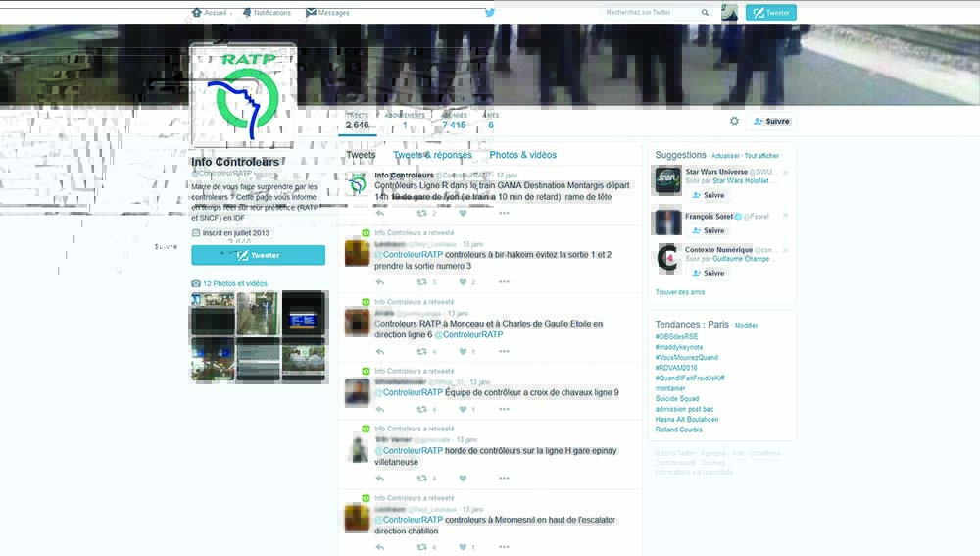Open Notifications in top bar
This screenshot has height=556, width=980.
[x=267, y=13]
